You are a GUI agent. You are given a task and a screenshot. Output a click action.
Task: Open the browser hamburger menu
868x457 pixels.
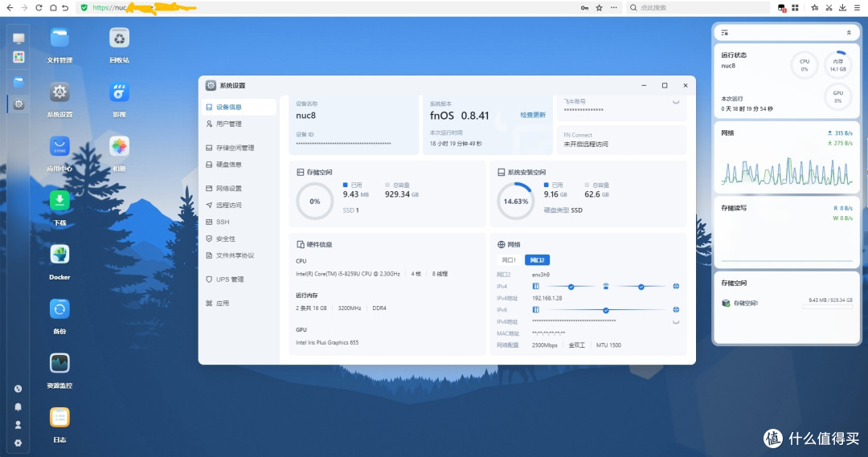coord(857,8)
